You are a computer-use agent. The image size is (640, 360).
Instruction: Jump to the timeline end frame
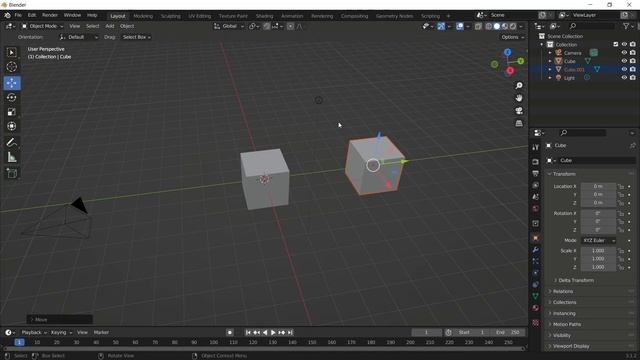[290, 333]
